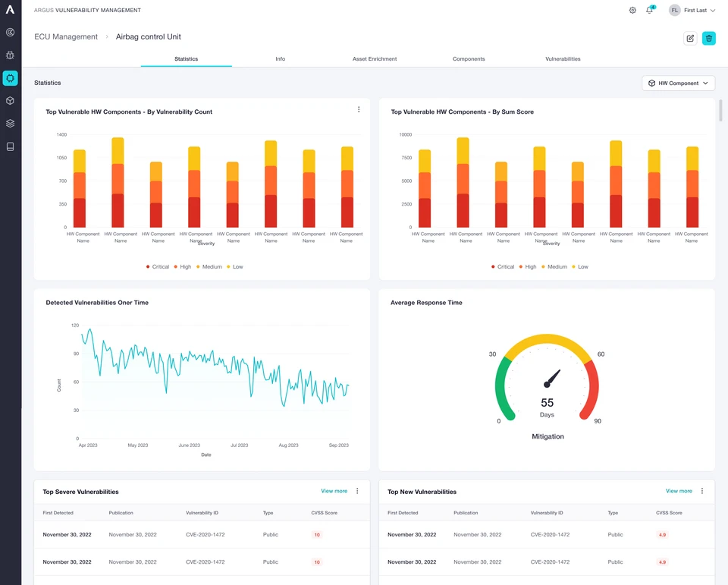Click View more in Top Severe Vulnerabilities
Image resolution: width=728 pixels, height=585 pixels.
point(334,491)
